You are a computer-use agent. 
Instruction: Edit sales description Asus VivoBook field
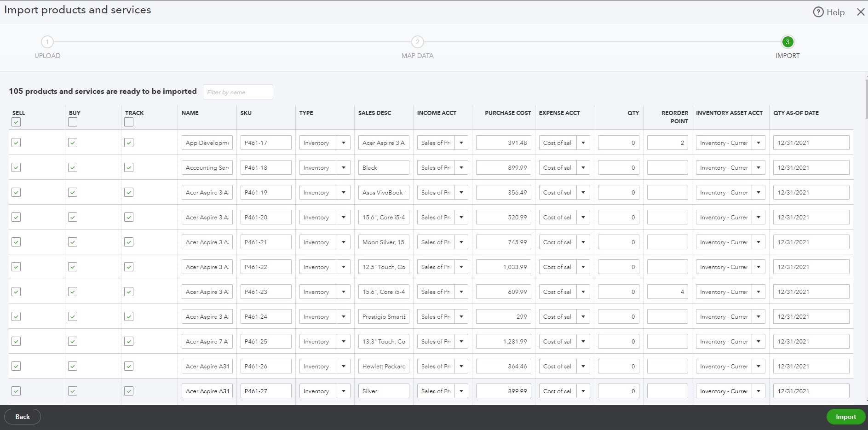384,192
